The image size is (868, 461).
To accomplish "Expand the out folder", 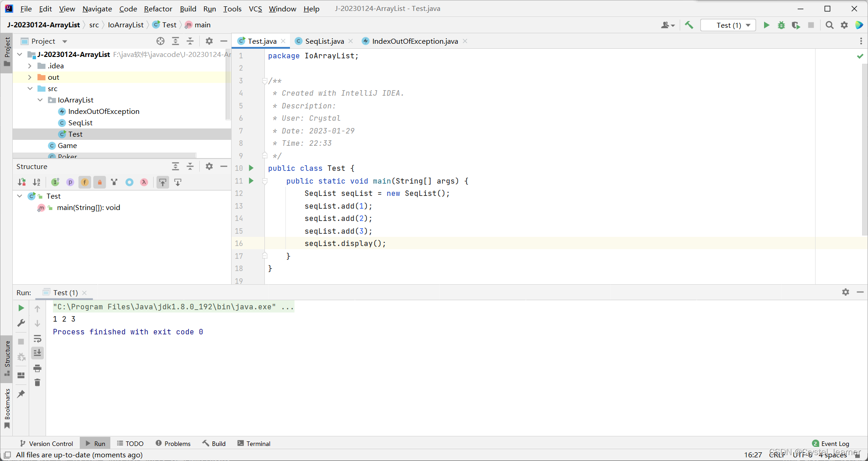I will click(30, 77).
